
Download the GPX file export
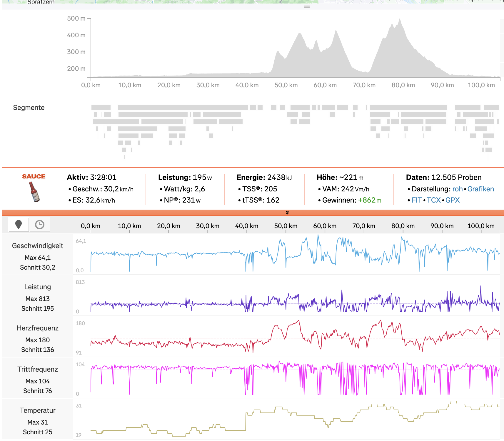pos(452,200)
